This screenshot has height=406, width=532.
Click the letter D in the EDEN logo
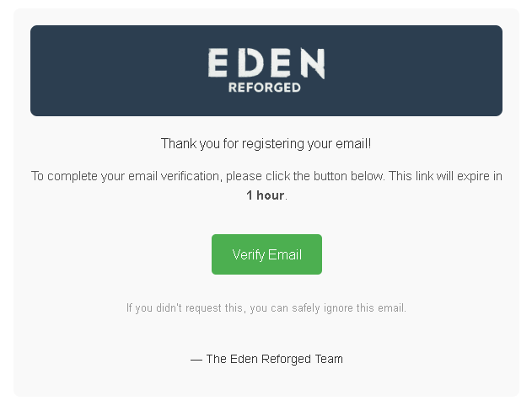249,64
